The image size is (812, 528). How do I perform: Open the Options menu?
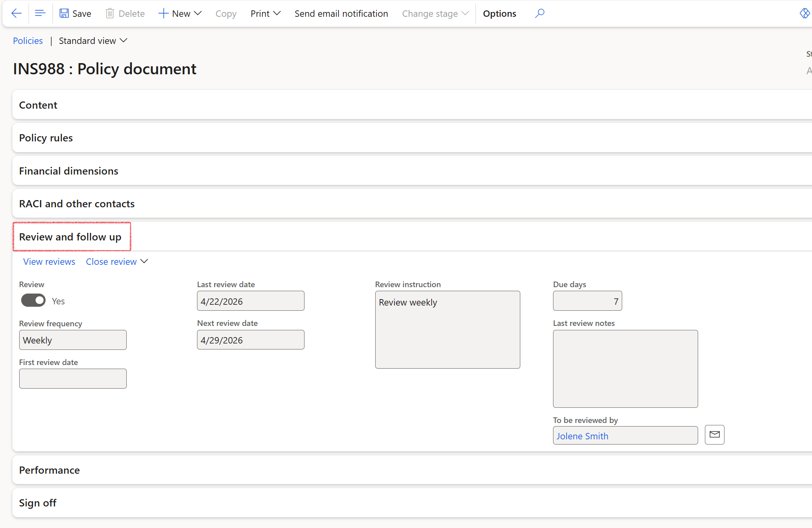point(500,14)
